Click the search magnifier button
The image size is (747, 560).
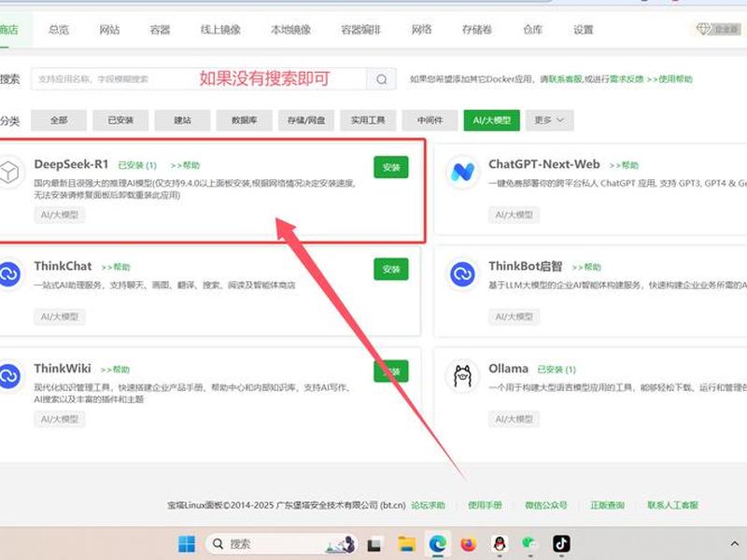pos(381,79)
